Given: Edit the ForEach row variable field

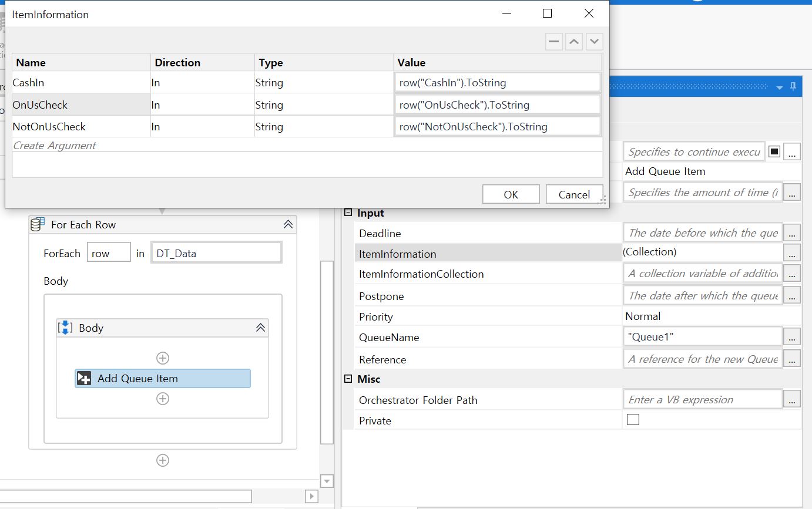Looking at the screenshot, I should (x=109, y=253).
